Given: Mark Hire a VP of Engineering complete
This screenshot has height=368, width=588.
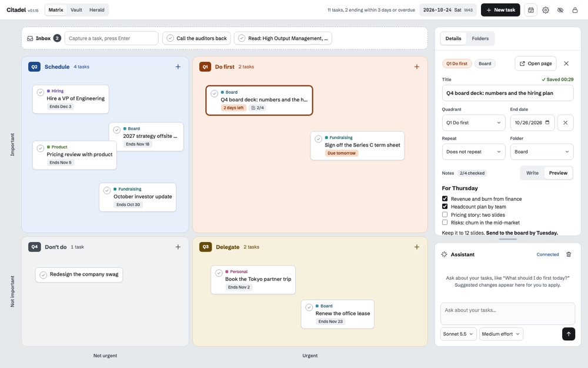Looking at the screenshot, I should coord(41,92).
